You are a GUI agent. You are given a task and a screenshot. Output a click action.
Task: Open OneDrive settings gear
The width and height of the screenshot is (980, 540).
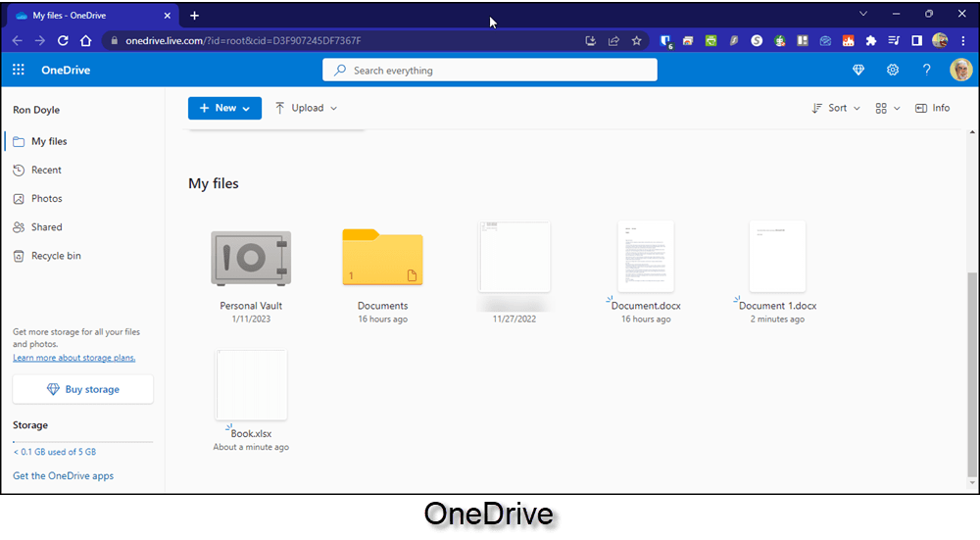click(893, 70)
